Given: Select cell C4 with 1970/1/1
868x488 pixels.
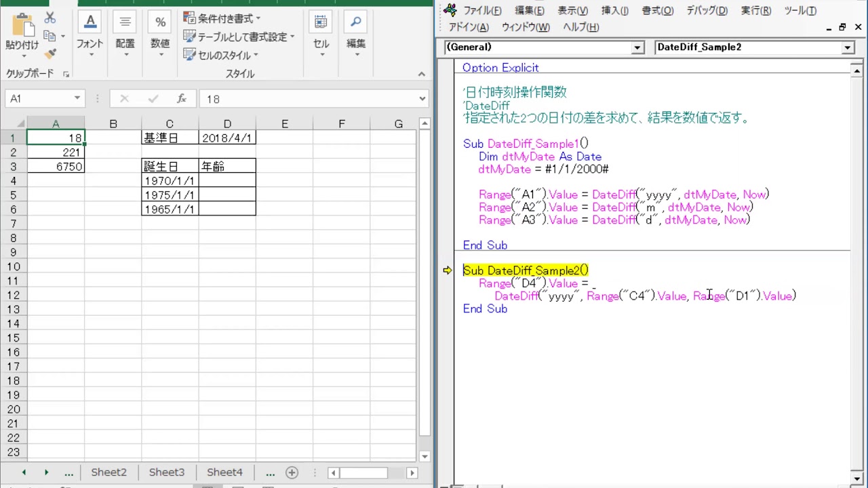Looking at the screenshot, I should point(170,181).
